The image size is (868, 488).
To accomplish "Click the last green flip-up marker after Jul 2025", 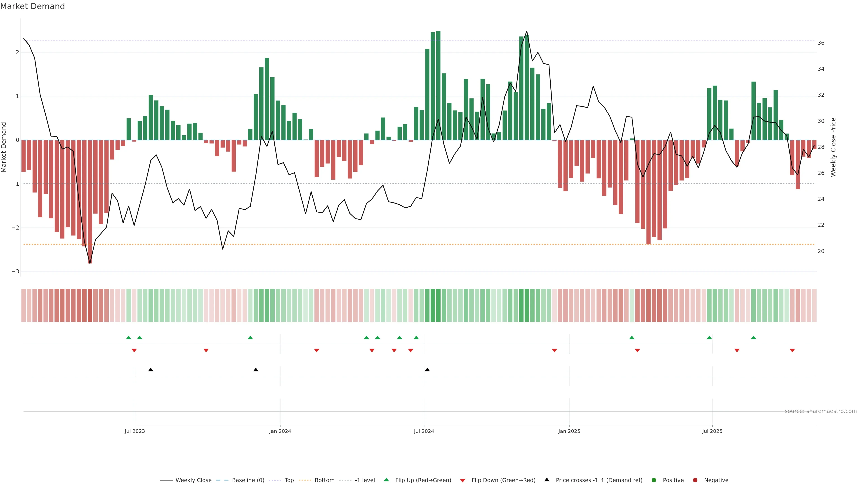I will point(753,338).
